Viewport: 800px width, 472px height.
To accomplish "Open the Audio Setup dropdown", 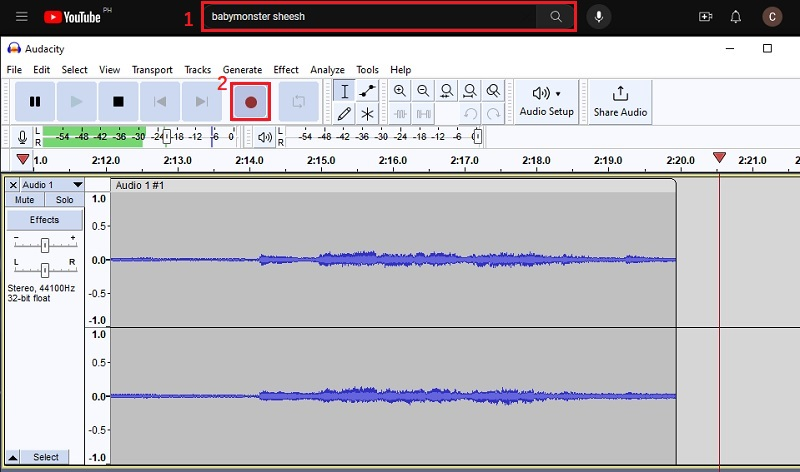I will 546,102.
